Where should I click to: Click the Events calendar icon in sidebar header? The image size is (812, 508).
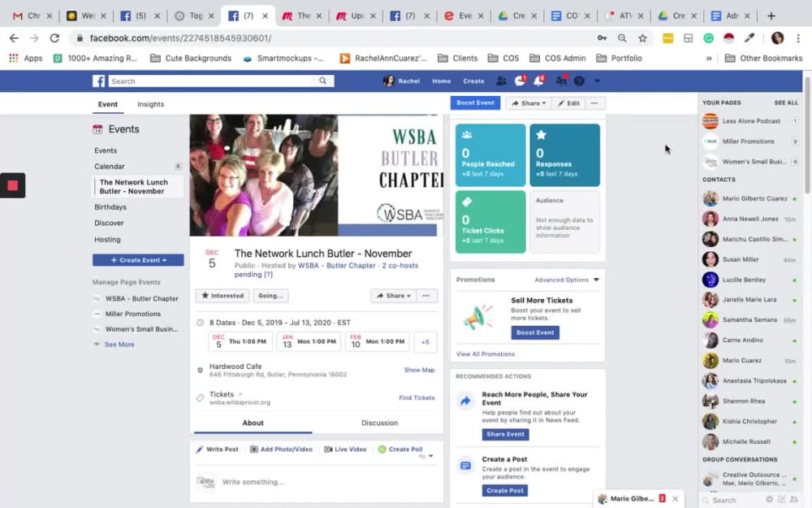97,129
